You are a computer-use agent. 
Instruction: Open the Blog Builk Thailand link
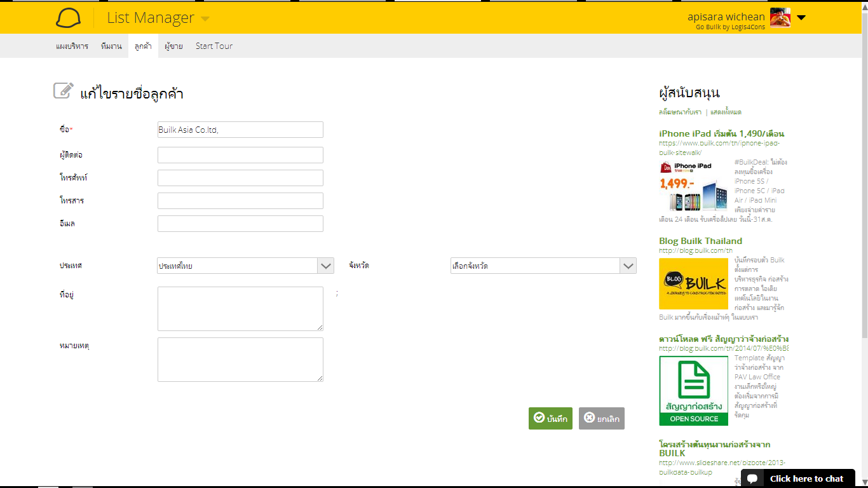pos(700,241)
